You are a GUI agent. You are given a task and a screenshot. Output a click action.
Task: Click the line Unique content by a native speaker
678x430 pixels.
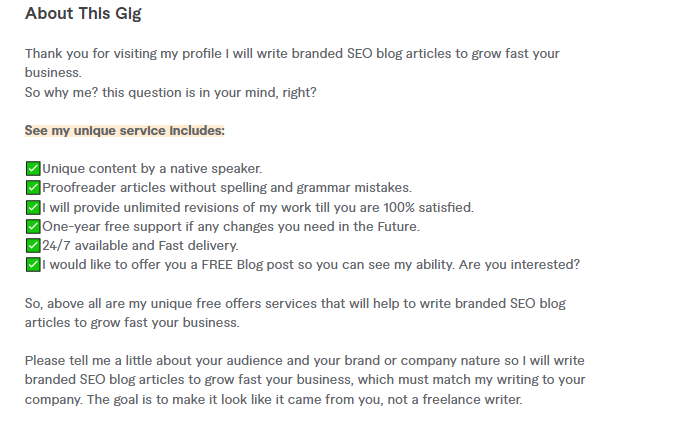click(x=152, y=168)
